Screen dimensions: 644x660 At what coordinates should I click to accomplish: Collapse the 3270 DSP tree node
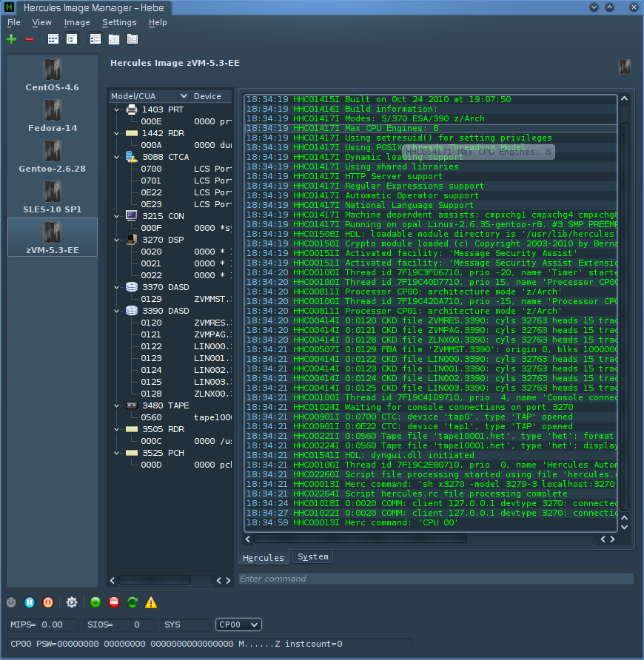pos(117,240)
